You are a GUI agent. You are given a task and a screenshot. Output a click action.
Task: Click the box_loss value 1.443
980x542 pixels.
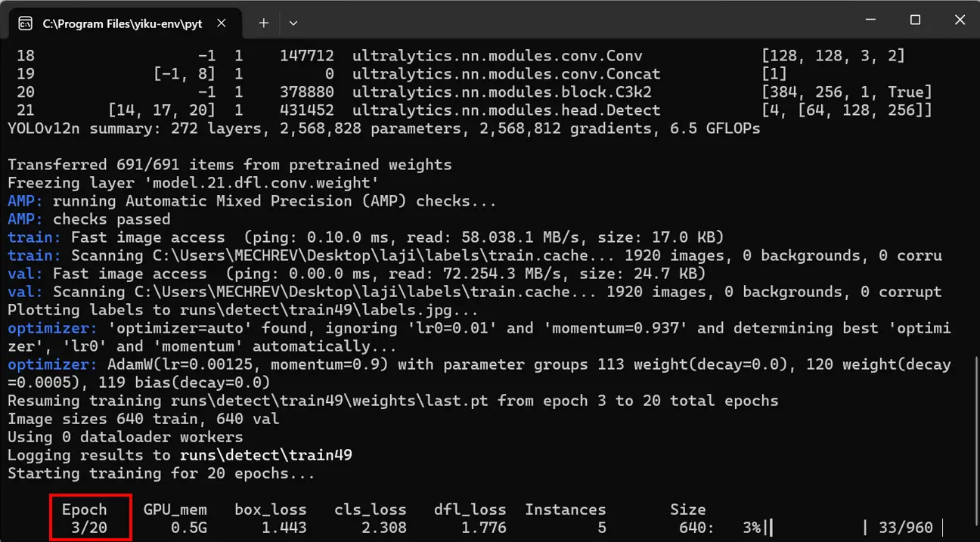tap(284, 528)
